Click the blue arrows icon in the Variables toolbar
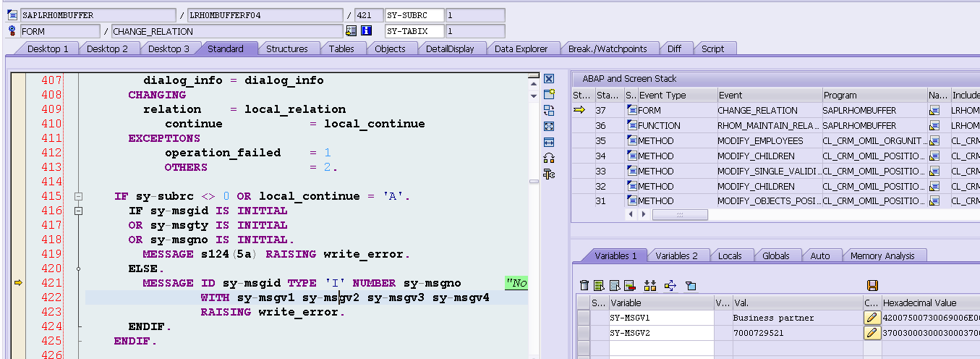 coord(670,286)
